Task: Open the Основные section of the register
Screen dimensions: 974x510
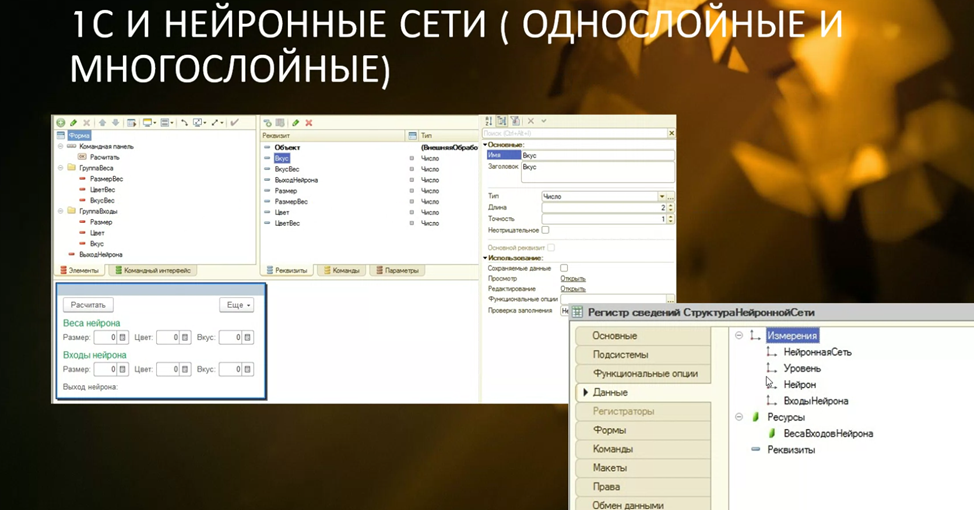Action: point(642,335)
